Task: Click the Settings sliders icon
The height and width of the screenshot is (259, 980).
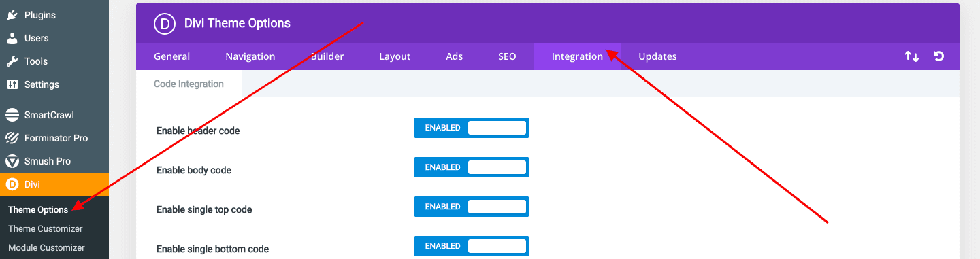Action: point(12,84)
